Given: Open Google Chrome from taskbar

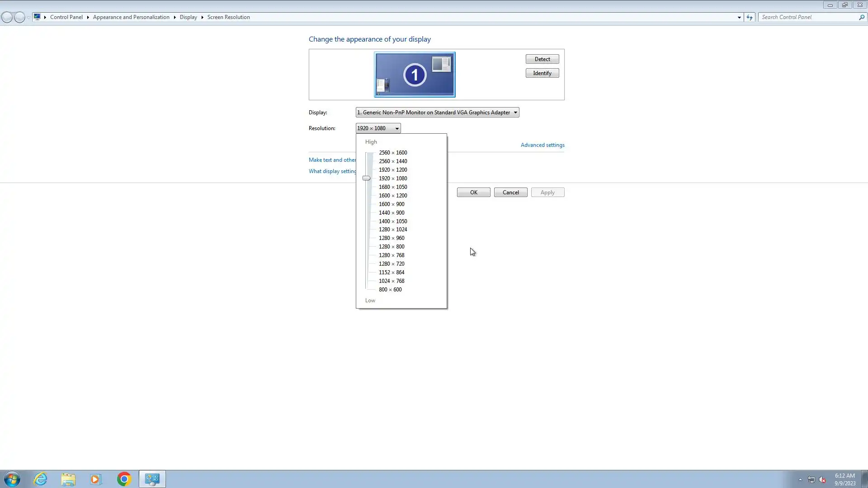Looking at the screenshot, I should tap(124, 479).
